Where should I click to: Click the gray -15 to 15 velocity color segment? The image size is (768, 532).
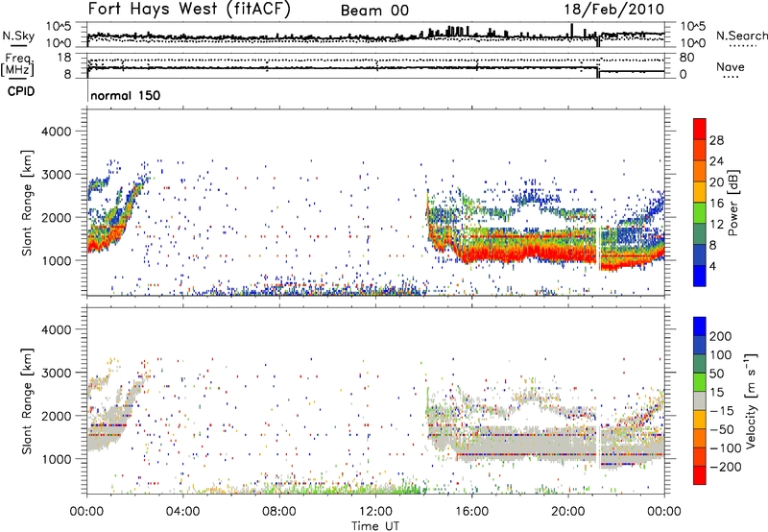pos(700,400)
